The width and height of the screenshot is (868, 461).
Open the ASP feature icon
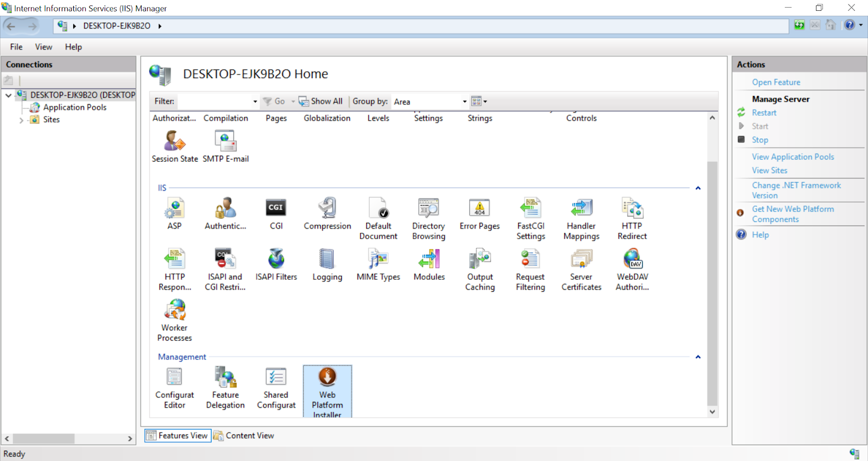[174, 214]
